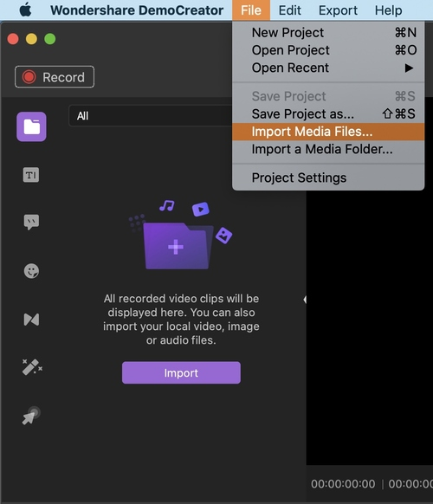Open the Stickers smiley face panel
The width and height of the screenshot is (433, 504).
pyautogui.click(x=31, y=271)
